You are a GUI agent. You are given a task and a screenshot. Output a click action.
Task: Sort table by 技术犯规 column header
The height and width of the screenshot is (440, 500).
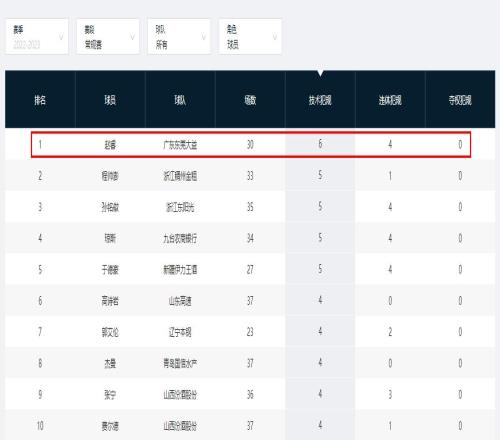(x=320, y=100)
